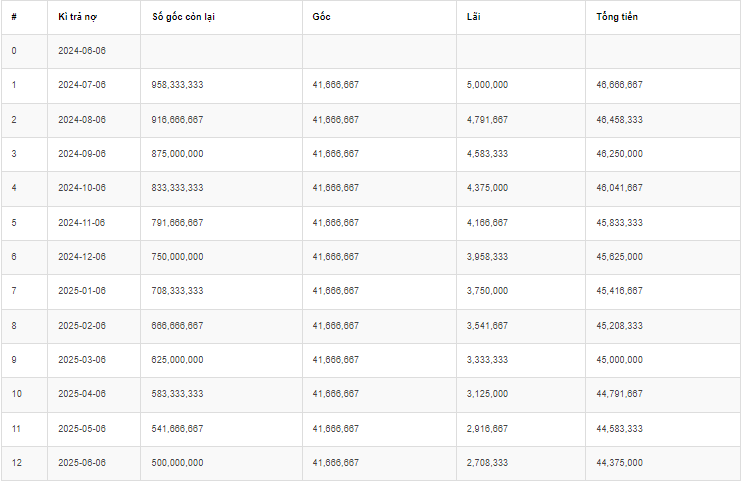741x481 pixels.
Task: Select the date cell 2024-09-06
Action: point(82,154)
